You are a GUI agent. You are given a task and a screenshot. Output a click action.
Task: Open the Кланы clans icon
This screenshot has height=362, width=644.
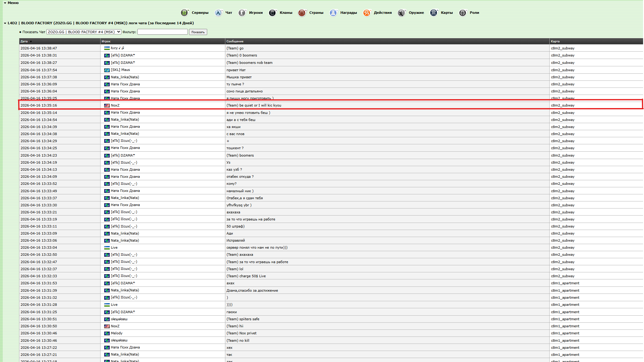(x=272, y=13)
